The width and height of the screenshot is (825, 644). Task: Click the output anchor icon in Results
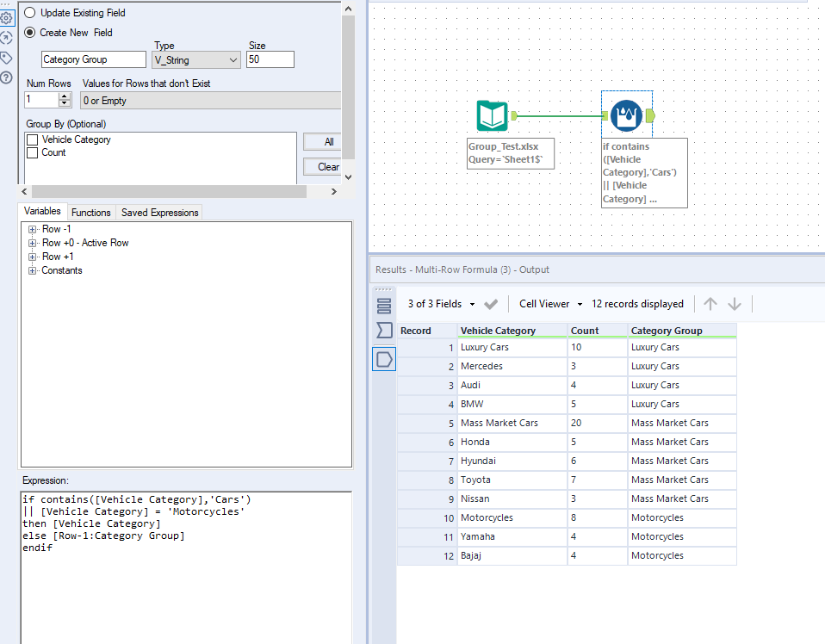point(384,359)
